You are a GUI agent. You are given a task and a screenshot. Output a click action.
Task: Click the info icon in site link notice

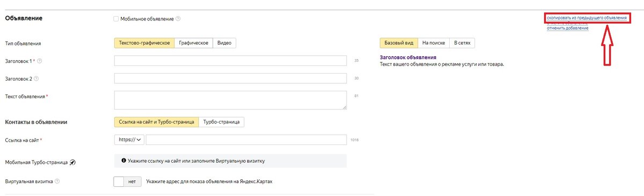(124, 161)
